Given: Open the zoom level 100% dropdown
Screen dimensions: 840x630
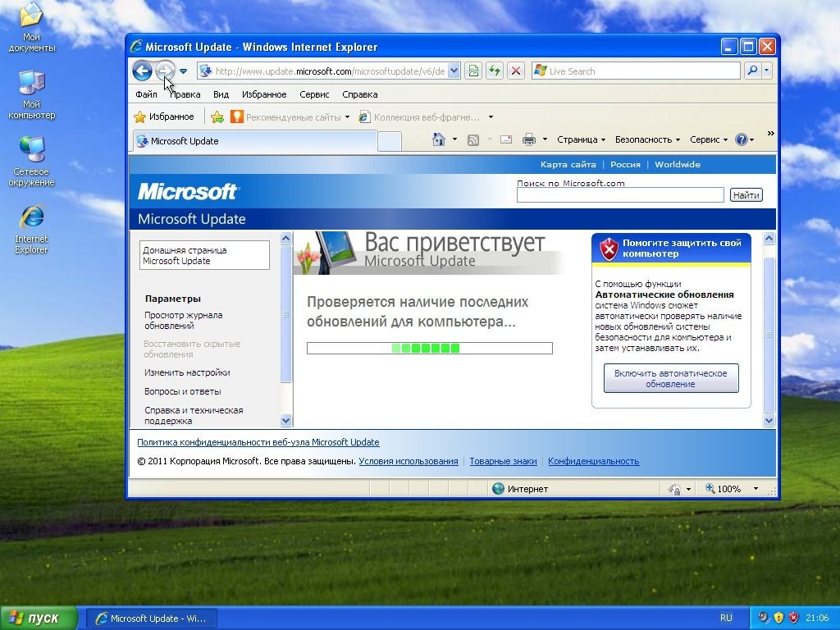Looking at the screenshot, I should click(756, 489).
